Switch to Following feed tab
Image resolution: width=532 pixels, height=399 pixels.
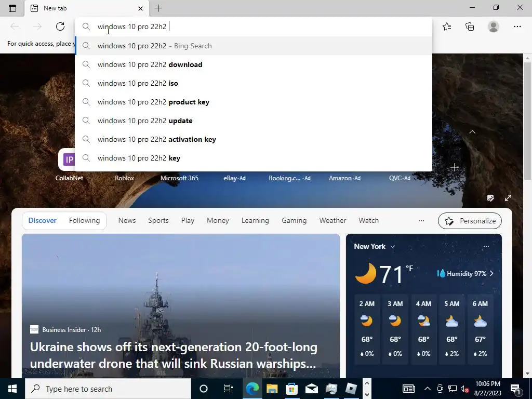pyautogui.click(x=85, y=220)
